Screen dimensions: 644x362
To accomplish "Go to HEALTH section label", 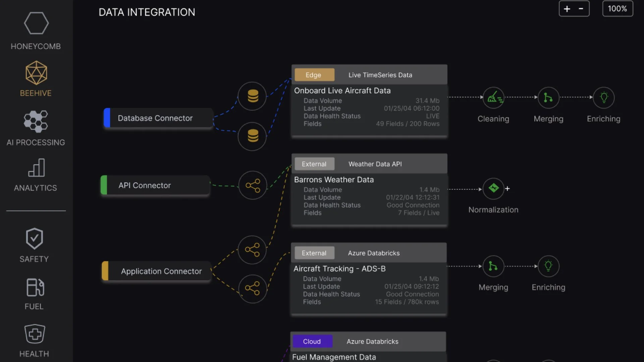I will coord(34,354).
